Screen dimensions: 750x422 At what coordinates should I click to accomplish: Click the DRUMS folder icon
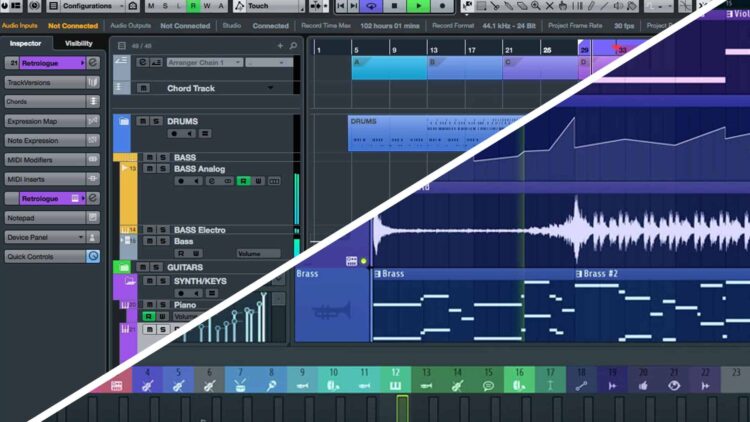[123, 122]
